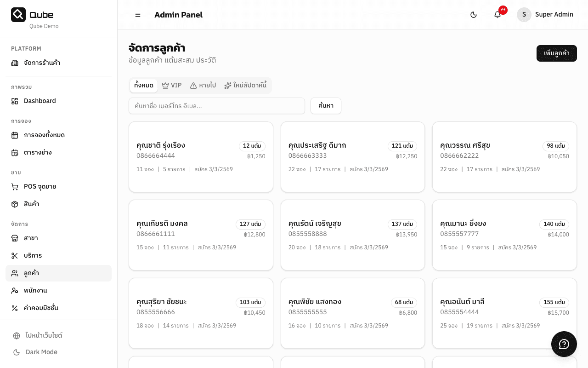Screen dimensions: 588x368
Task: Open customer card คุณประเสริฐ ดีมาก
Action: coord(352,157)
